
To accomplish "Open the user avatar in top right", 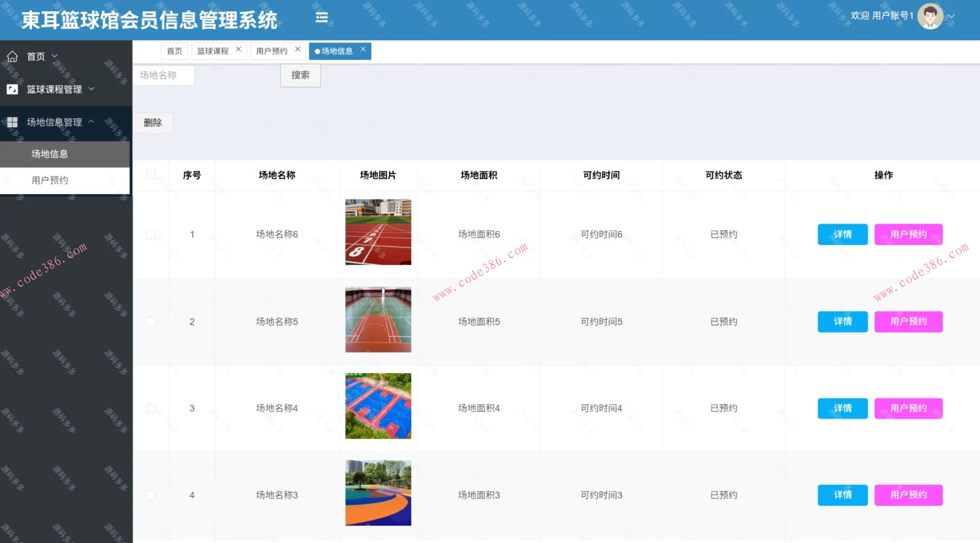I will pyautogui.click(x=930, y=16).
